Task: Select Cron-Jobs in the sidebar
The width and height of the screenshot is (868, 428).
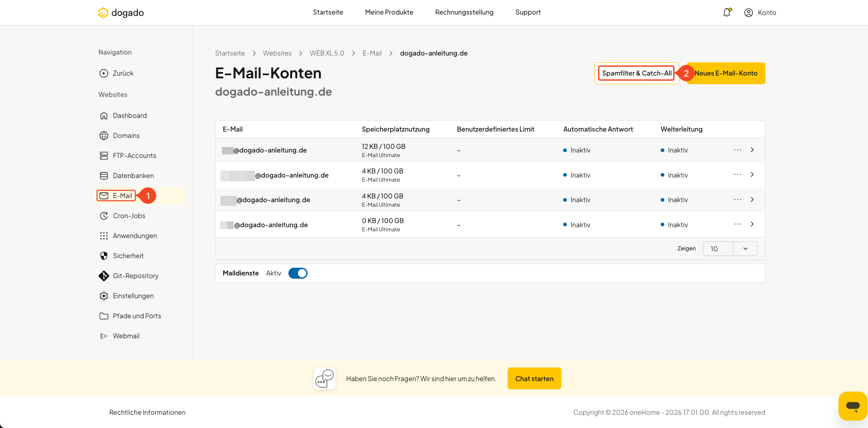Action: [129, 216]
